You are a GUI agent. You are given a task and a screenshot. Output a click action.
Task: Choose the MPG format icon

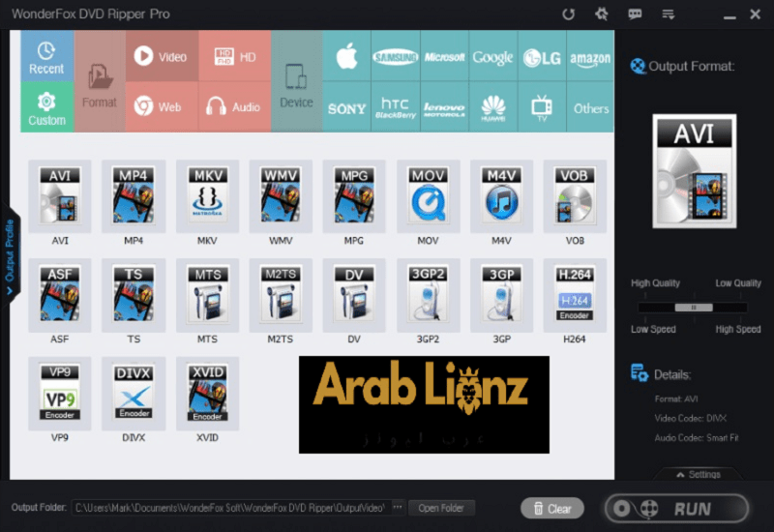(x=354, y=196)
